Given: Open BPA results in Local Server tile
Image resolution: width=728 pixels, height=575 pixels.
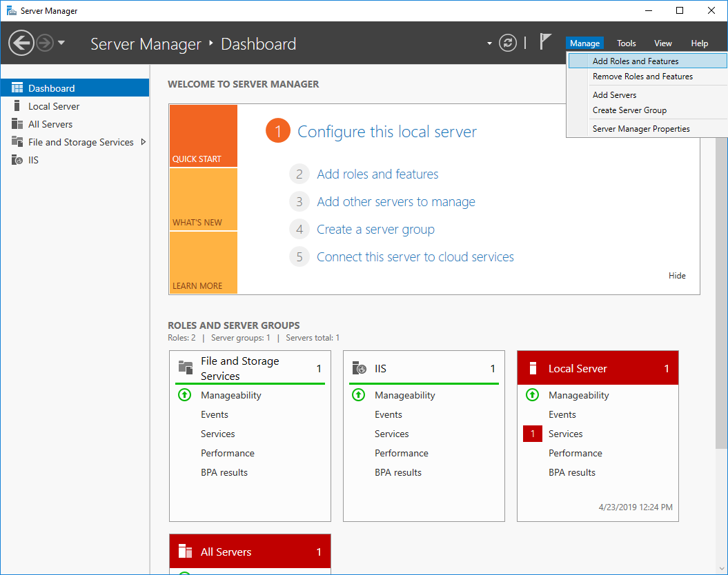Looking at the screenshot, I should tap(572, 472).
